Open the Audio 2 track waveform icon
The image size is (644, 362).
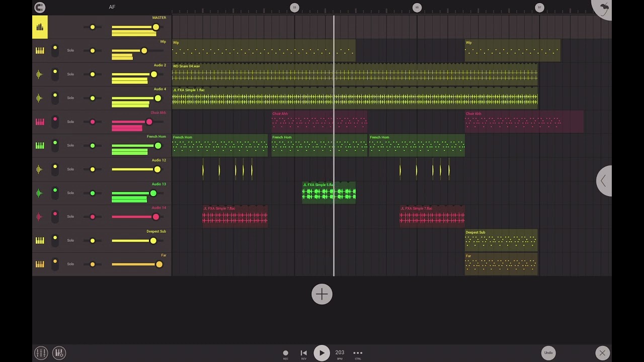pos(40,74)
